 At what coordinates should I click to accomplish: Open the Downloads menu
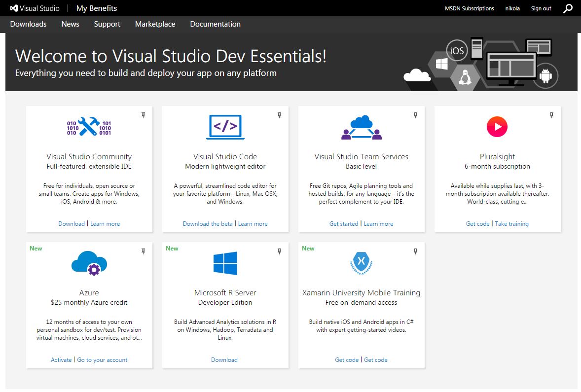click(x=28, y=24)
